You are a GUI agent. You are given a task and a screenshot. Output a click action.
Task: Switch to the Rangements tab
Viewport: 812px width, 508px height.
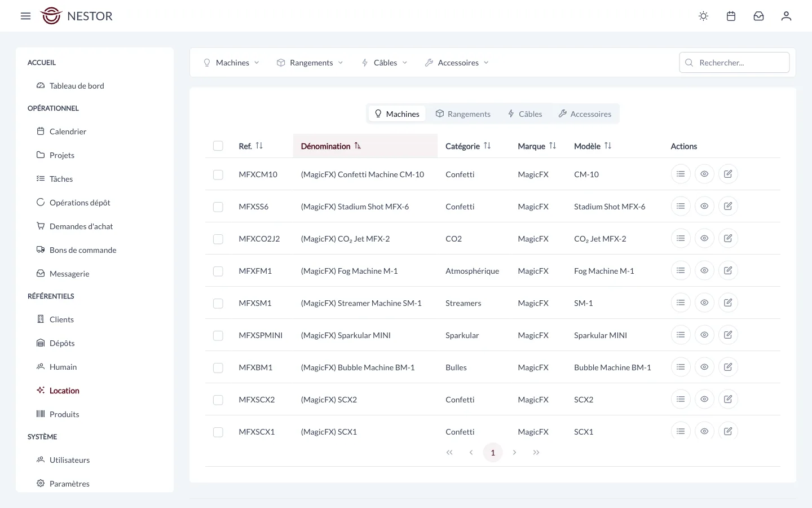tap(463, 113)
